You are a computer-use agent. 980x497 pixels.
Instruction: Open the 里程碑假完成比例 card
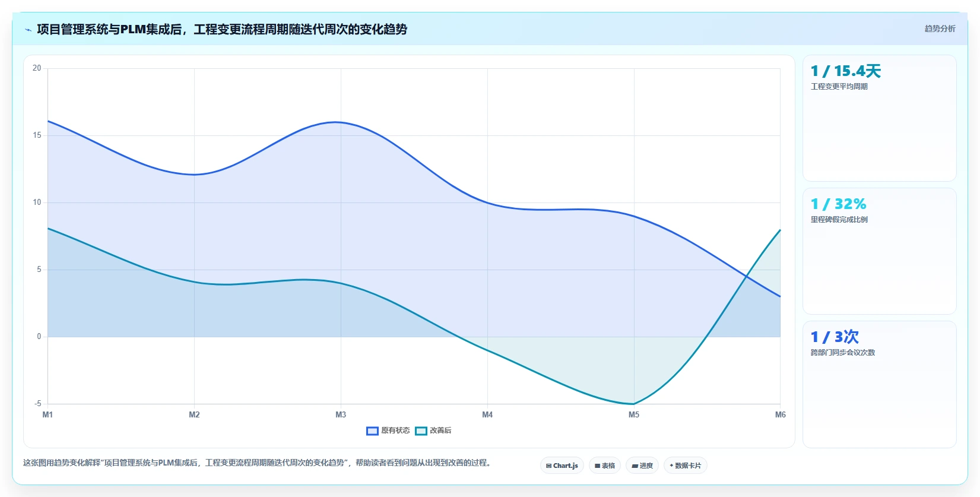pos(880,251)
